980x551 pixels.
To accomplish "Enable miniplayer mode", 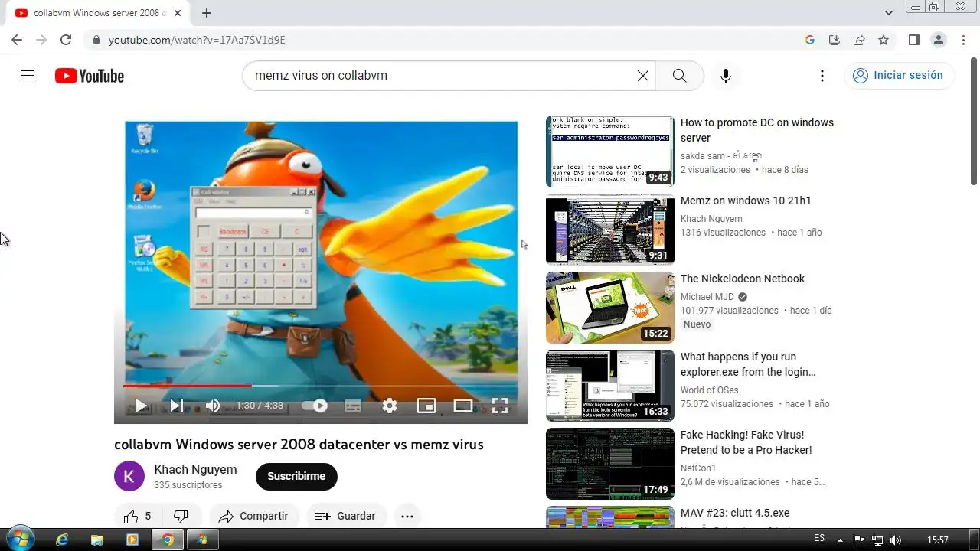I will pos(426,406).
